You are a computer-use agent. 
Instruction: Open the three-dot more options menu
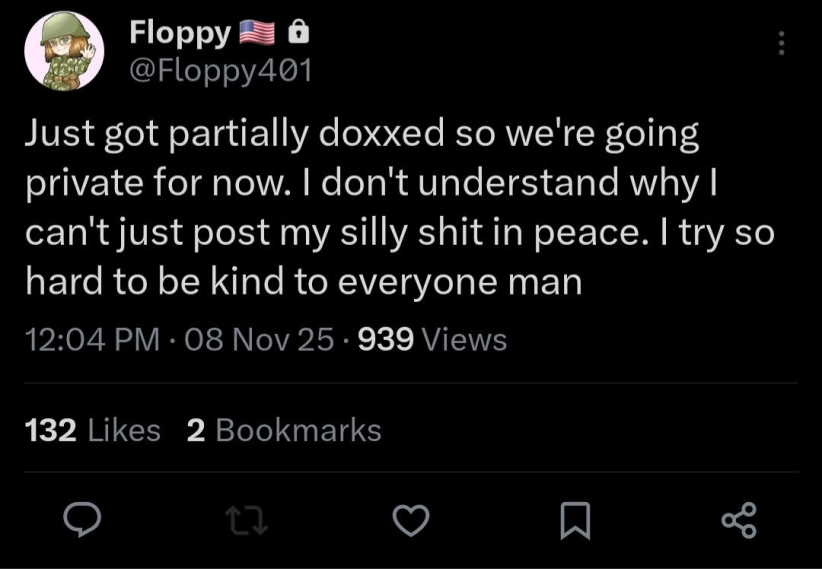[781, 44]
